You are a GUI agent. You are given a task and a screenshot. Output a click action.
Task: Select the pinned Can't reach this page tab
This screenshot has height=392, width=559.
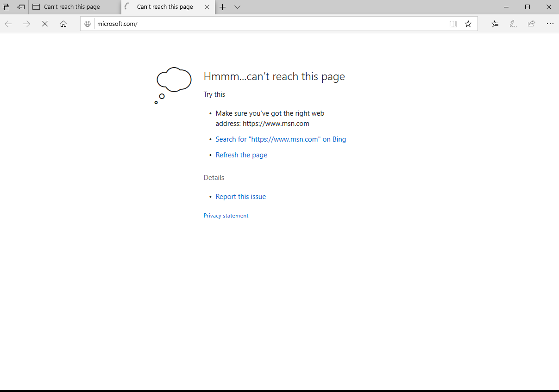click(74, 6)
